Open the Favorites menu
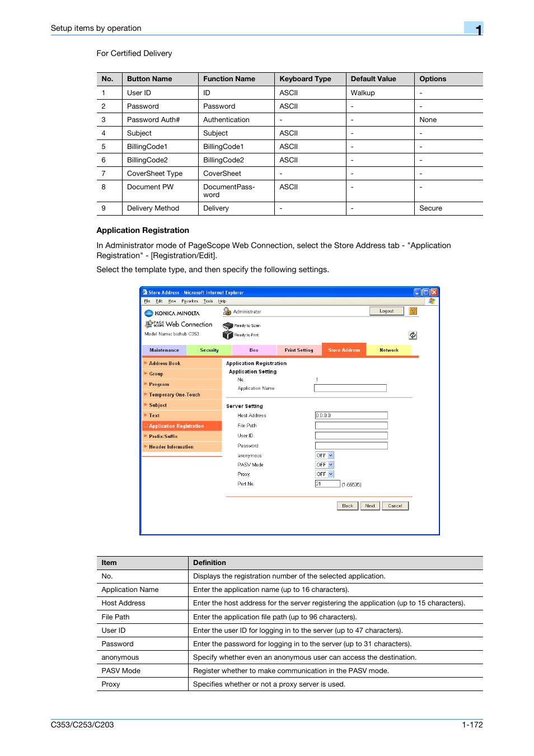534x756 pixels. (190, 301)
